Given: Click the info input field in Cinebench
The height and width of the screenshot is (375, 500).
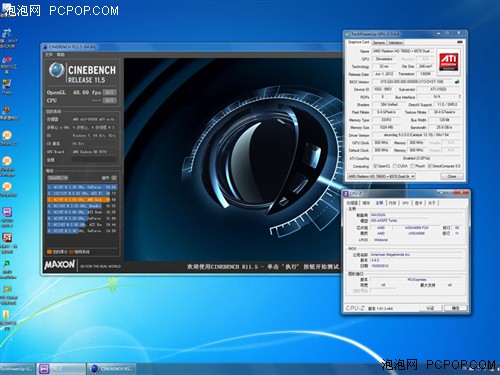Looking at the screenshot, I should [94, 160].
